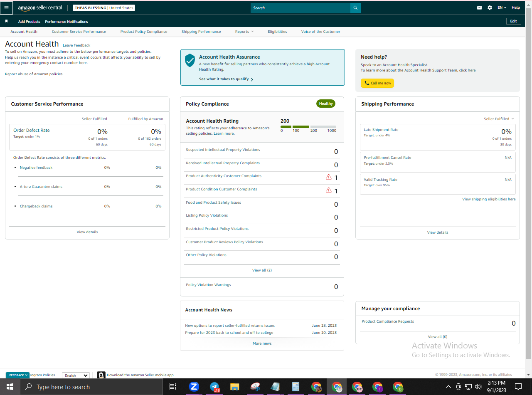Viewport: 532px width, 395px height.
Task: Close the Feedback tab with X
Action: (26, 375)
